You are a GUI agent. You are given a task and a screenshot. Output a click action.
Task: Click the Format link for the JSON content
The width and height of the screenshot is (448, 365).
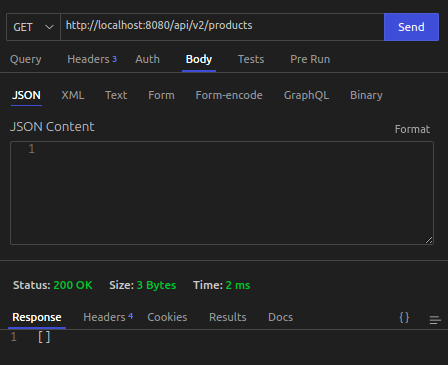pos(412,129)
